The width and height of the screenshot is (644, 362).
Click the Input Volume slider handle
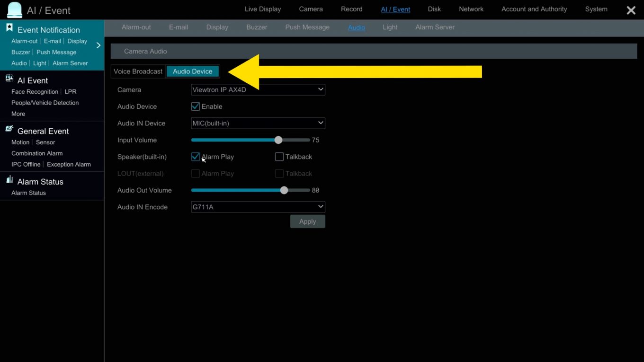pos(278,140)
